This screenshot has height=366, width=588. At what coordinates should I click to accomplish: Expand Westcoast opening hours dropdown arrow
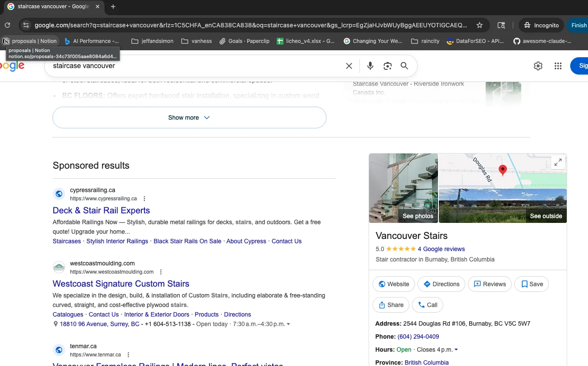[x=288, y=324]
